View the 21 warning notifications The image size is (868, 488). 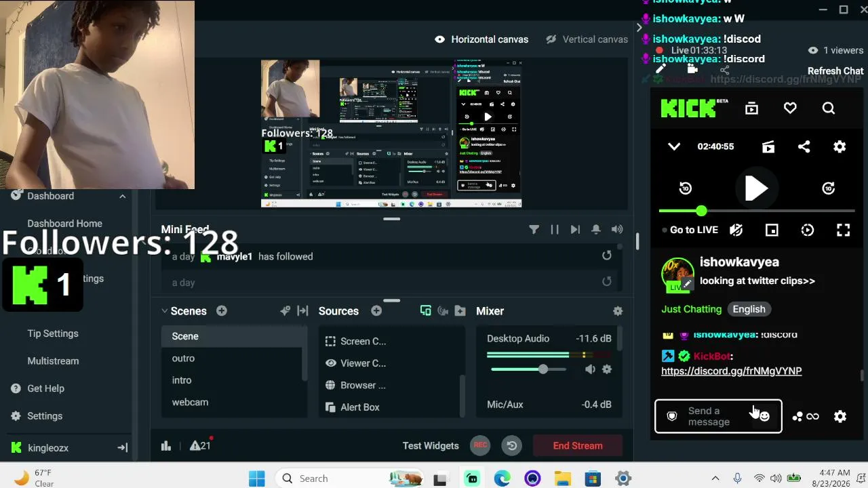[200, 445]
